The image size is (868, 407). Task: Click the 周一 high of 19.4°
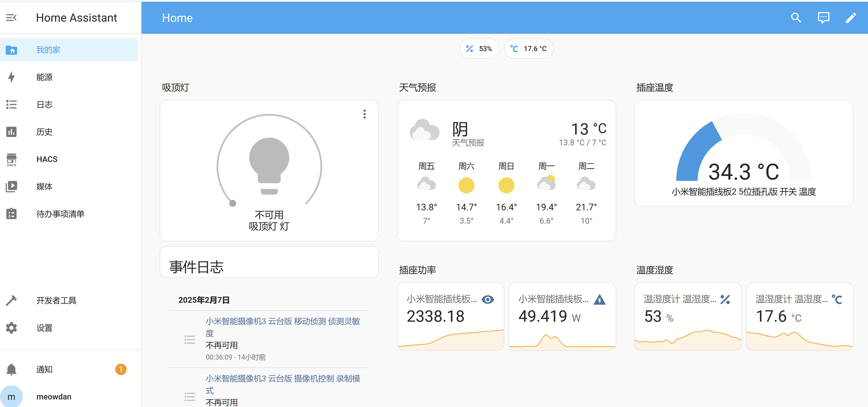pos(546,207)
